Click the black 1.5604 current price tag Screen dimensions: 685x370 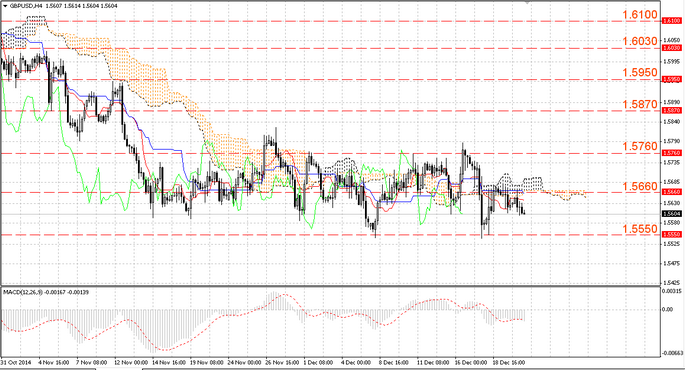pos(672,214)
